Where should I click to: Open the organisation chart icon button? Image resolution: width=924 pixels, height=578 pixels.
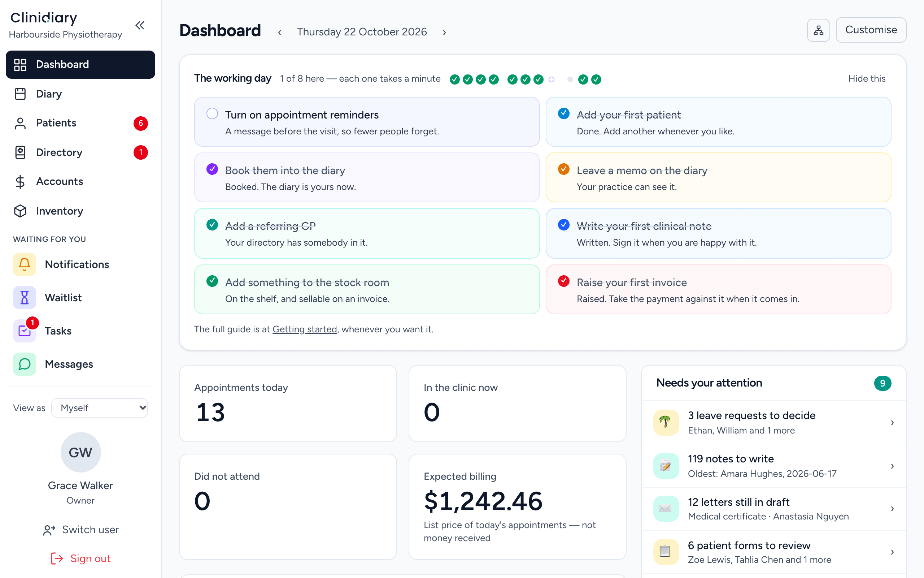point(818,30)
